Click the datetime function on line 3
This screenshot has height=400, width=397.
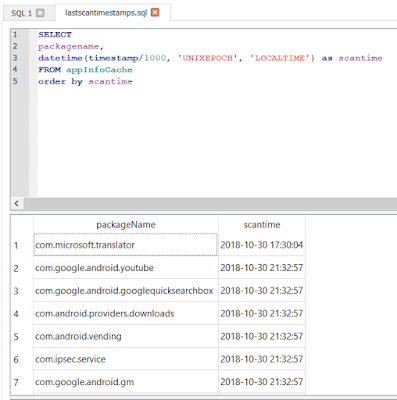pyautogui.click(x=60, y=58)
